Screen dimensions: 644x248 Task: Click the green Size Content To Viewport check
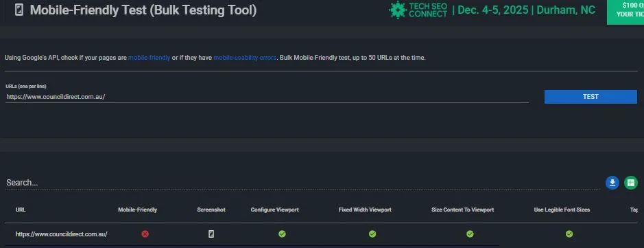(470, 234)
